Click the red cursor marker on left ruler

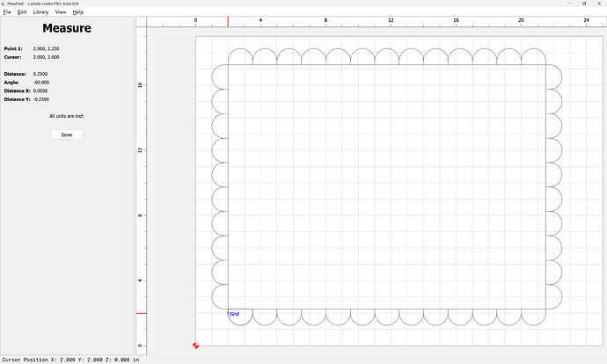[141, 313]
